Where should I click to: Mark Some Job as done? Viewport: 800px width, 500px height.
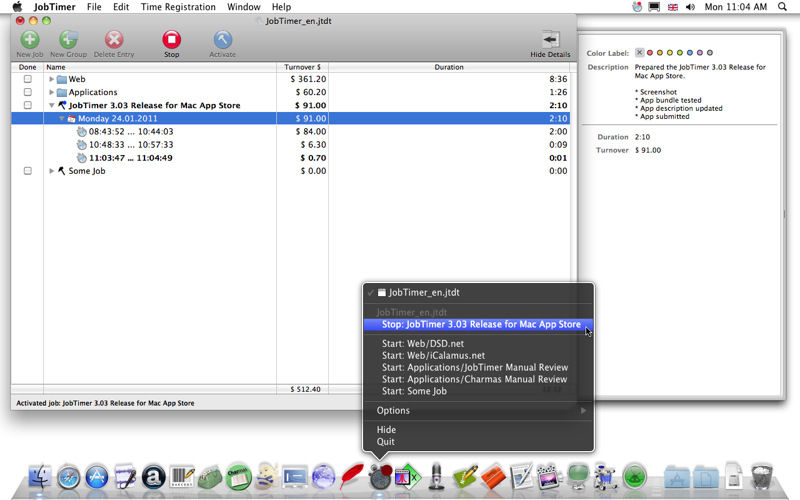coord(28,171)
